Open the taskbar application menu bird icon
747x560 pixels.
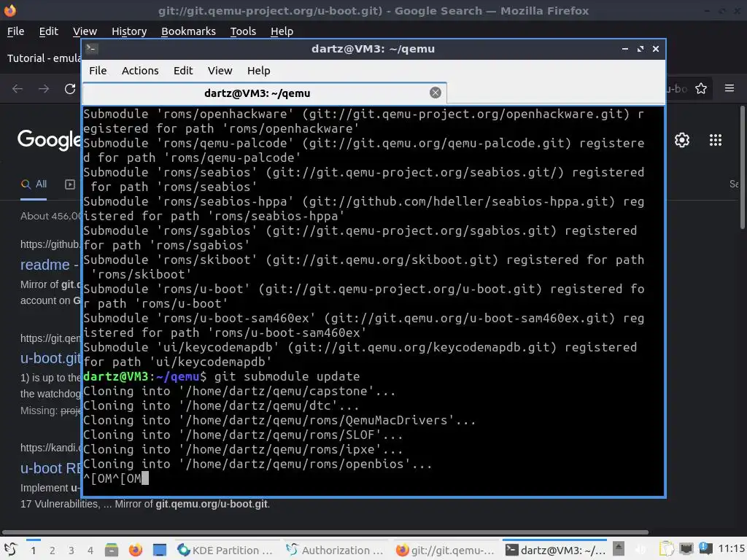click(11, 550)
